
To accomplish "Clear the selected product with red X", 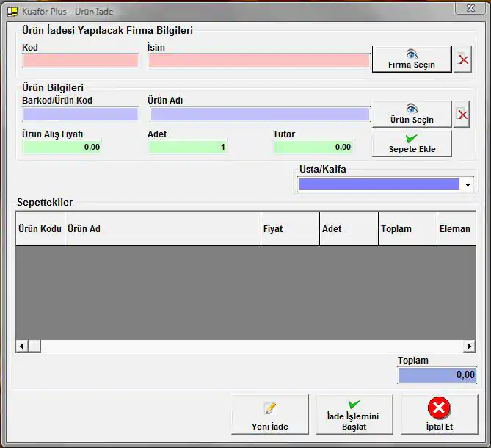I will 462,115.
